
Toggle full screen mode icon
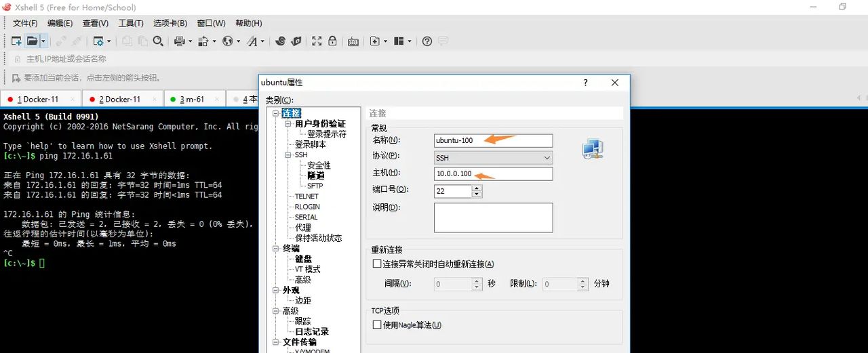[317, 41]
